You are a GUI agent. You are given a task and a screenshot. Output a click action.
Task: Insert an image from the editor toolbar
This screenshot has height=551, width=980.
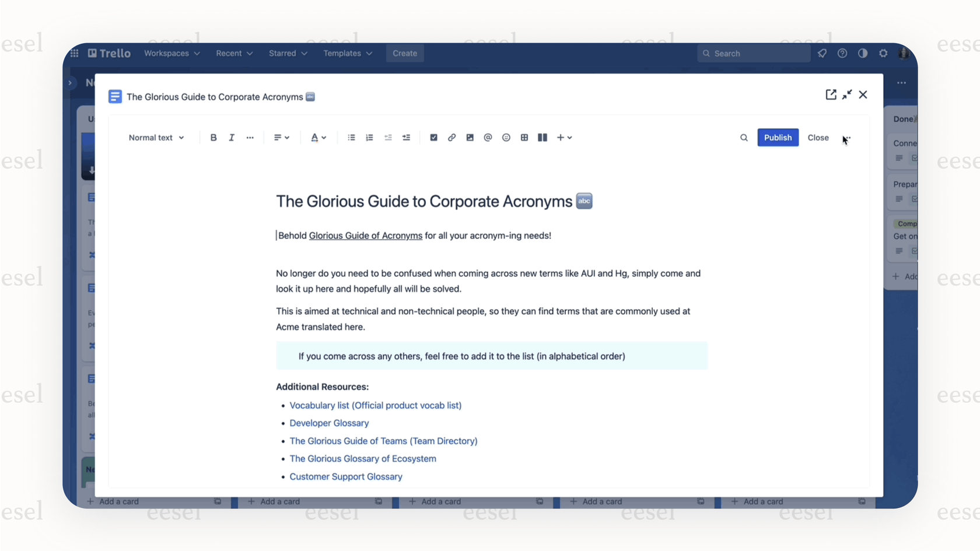click(470, 137)
